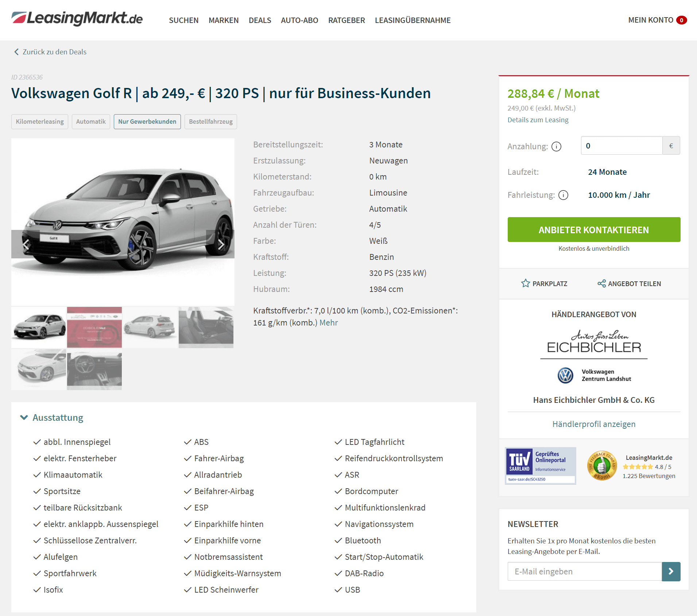Show next car image with right arrow

[220, 244]
